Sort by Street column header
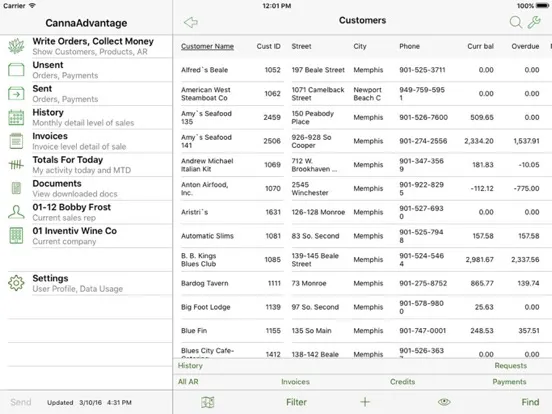Screen dimensions: 552x414 tap(301, 46)
